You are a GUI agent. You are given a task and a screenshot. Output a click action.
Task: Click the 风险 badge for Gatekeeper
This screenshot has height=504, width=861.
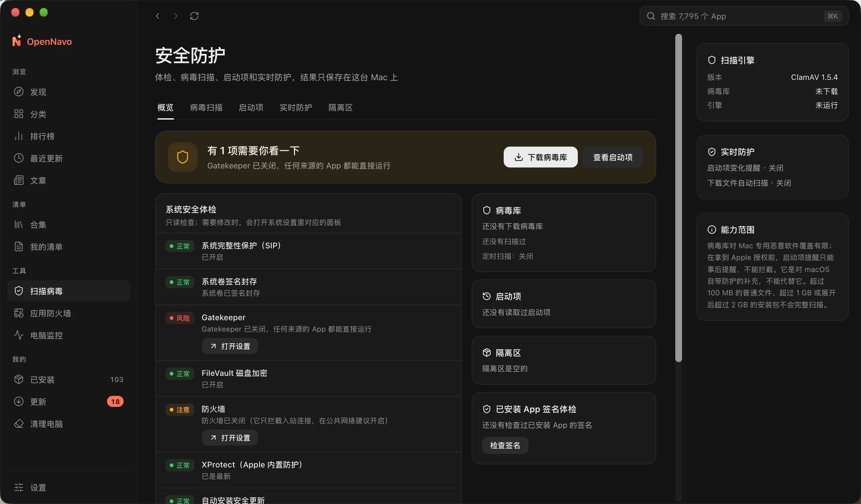pos(180,318)
